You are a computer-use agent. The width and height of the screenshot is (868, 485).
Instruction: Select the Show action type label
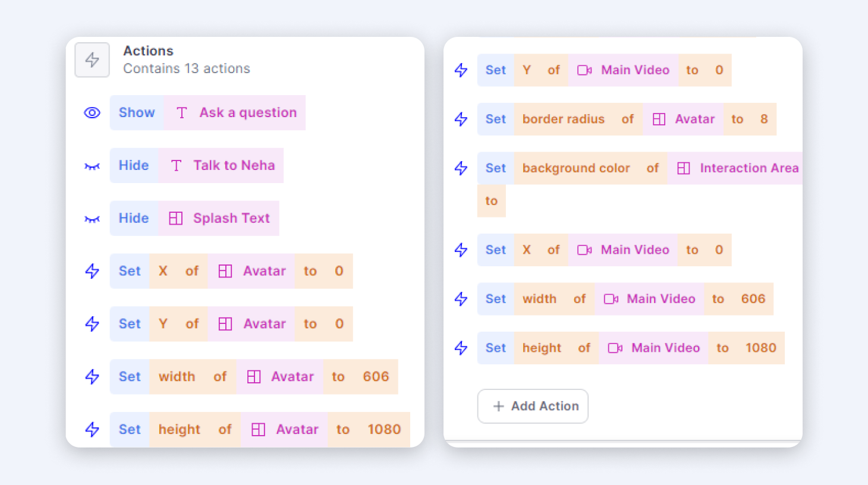tap(137, 113)
